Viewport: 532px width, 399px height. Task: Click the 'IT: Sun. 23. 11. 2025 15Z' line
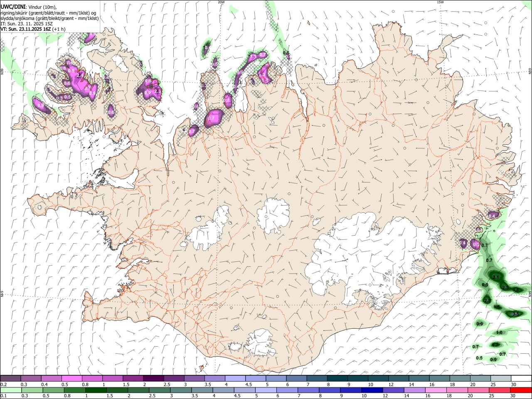click(x=26, y=24)
